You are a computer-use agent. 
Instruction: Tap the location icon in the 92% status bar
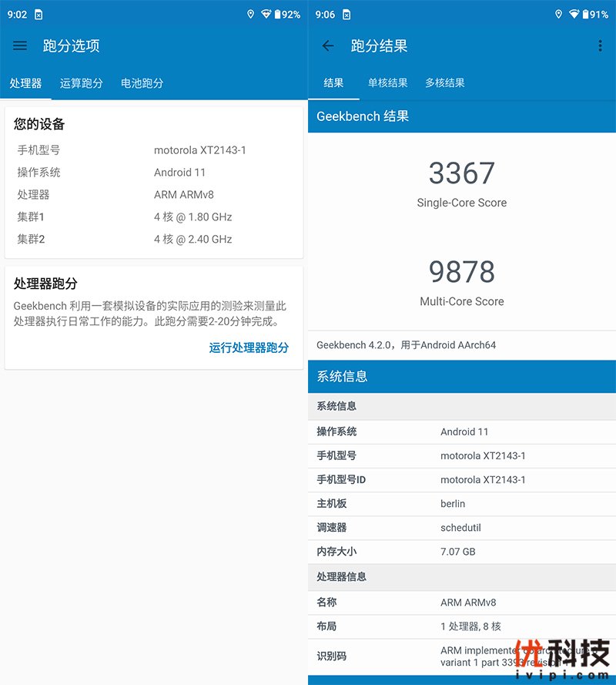250,15
